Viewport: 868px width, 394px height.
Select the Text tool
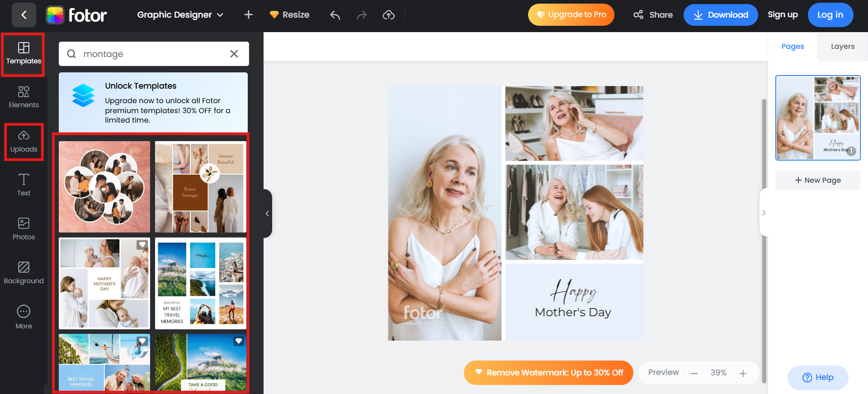[x=24, y=185]
